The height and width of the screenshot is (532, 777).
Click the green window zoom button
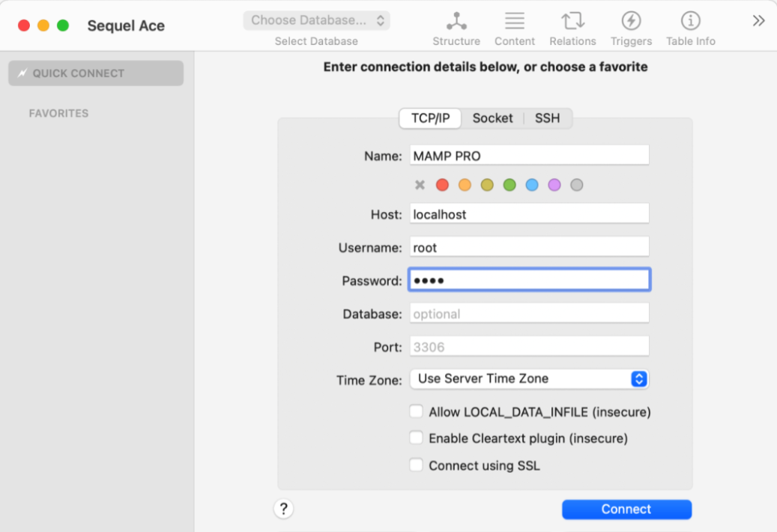62,25
